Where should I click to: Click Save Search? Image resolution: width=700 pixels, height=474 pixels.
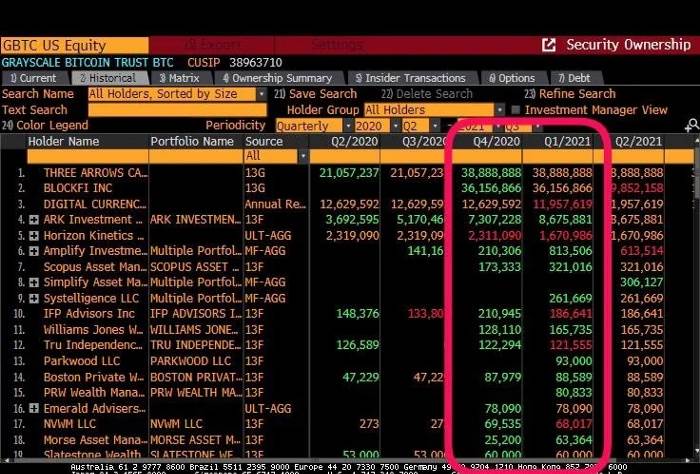click(x=316, y=94)
